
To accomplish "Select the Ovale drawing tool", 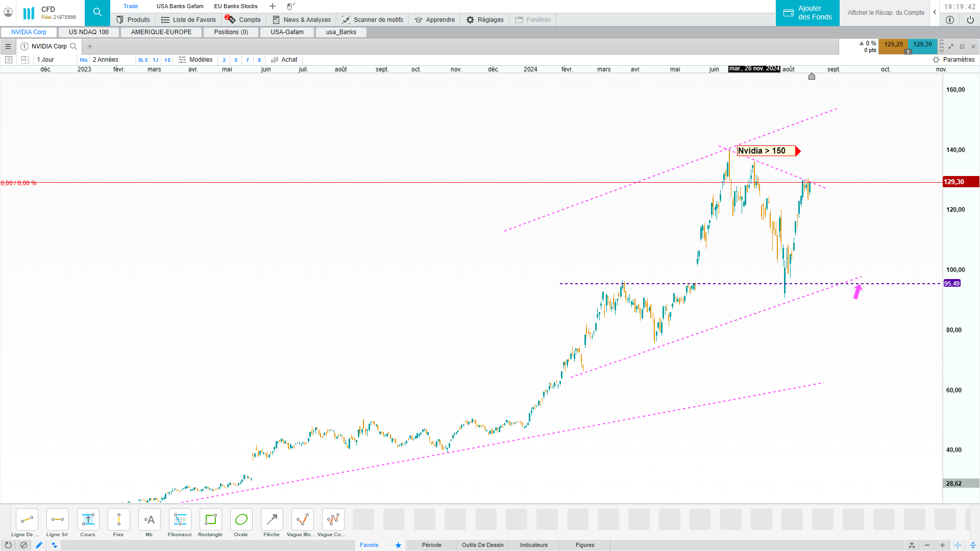I will click(241, 519).
